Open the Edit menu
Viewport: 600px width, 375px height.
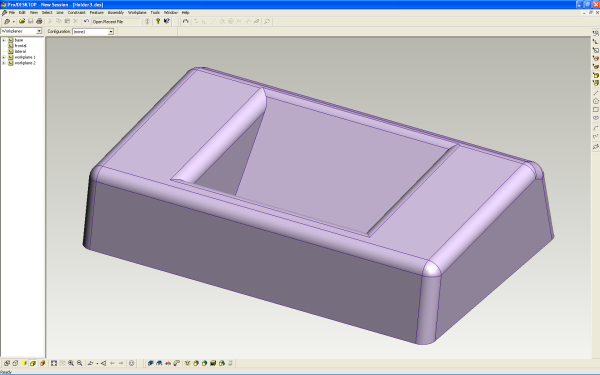[22, 13]
